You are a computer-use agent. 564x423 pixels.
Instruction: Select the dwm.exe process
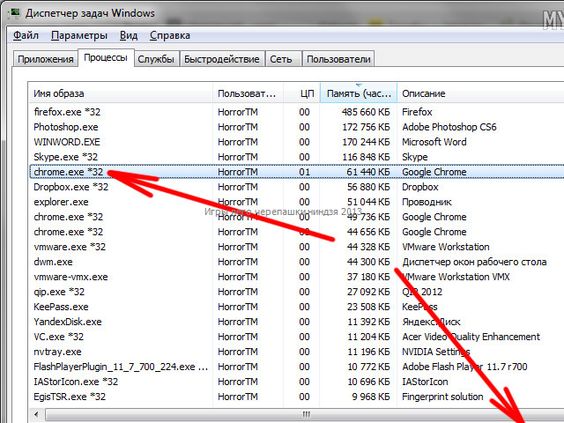tap(296, 262)
